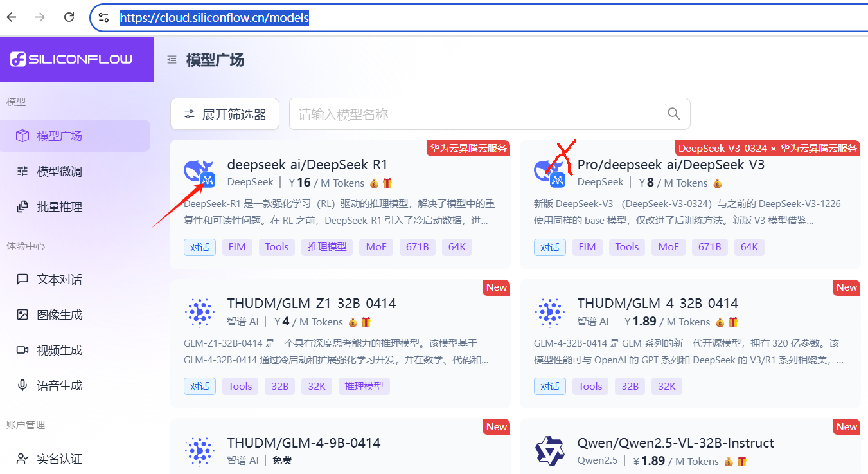868x474 pixels.
Task: Collapse sidebar with menu fold icon
Action: point(172,60)
